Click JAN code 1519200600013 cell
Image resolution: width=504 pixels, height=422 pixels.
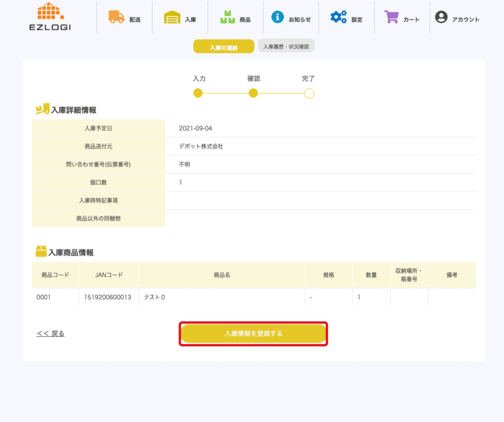(x=108, y=297)
